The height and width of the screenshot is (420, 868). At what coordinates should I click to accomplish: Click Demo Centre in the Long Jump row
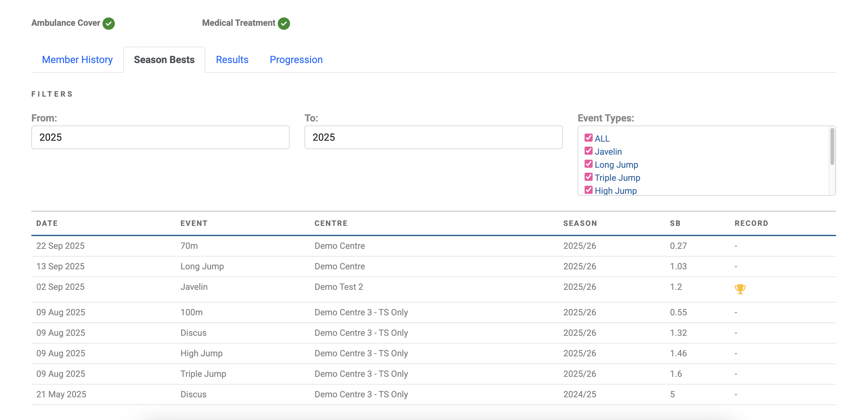coord(340,266)
